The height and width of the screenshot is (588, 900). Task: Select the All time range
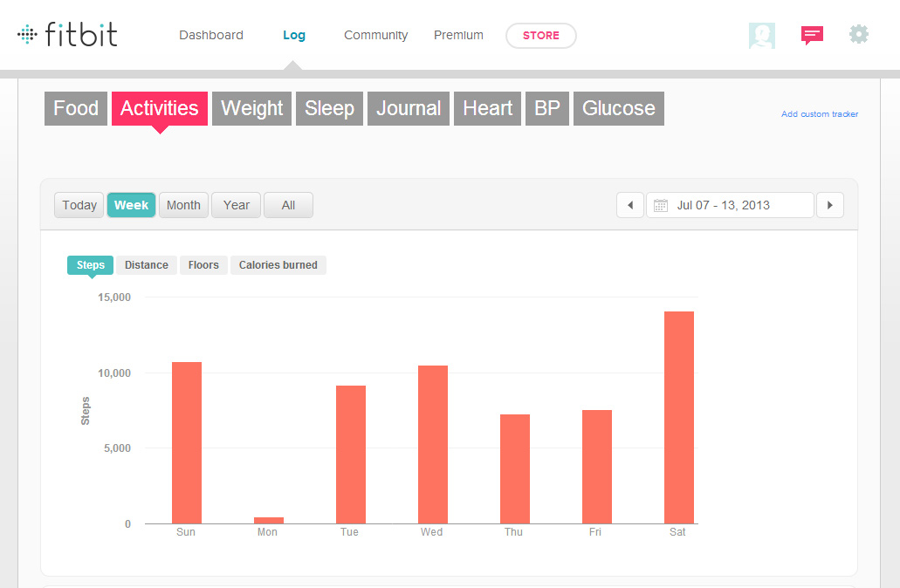tap(288, 205)
